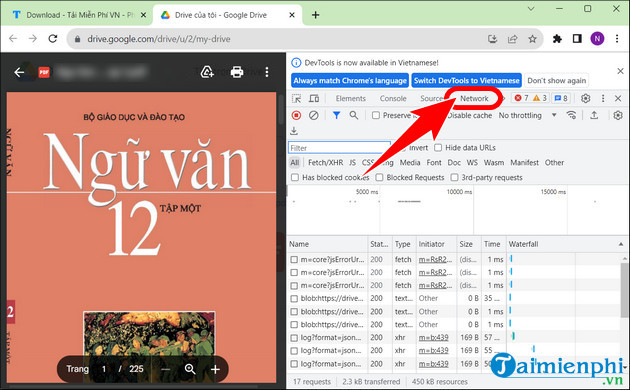Filter requests by Font type
The image size is (630, 390).
coord(434,163)
